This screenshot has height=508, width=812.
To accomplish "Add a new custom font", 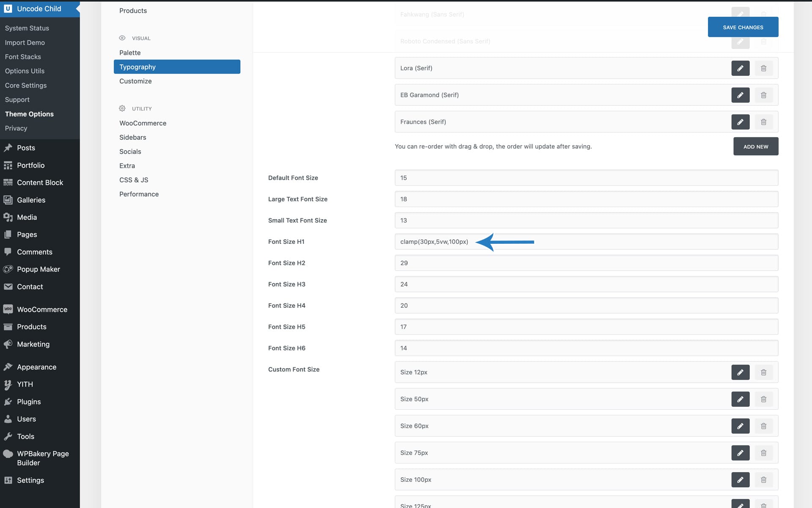I will pyautogui.click(x=755, y=146).
